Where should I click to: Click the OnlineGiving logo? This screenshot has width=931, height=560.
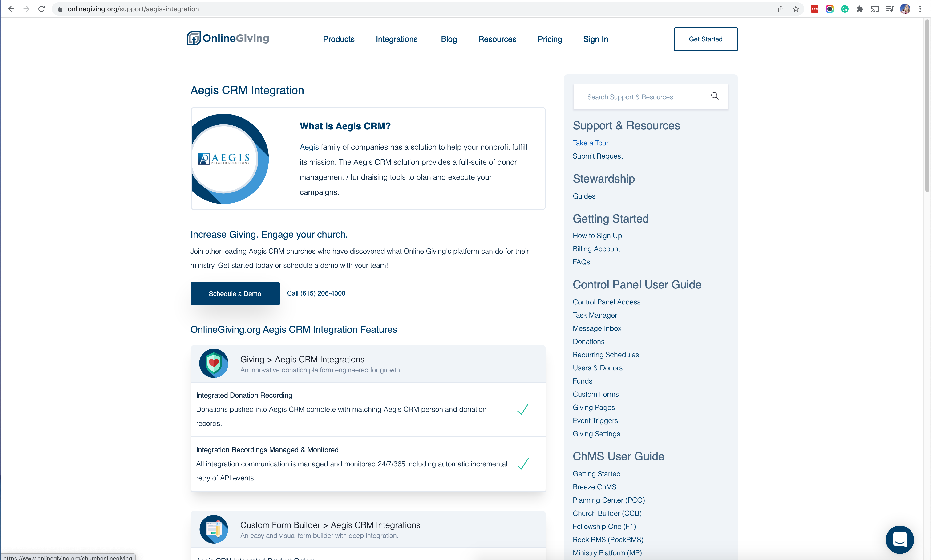click(x=228, y=38)
